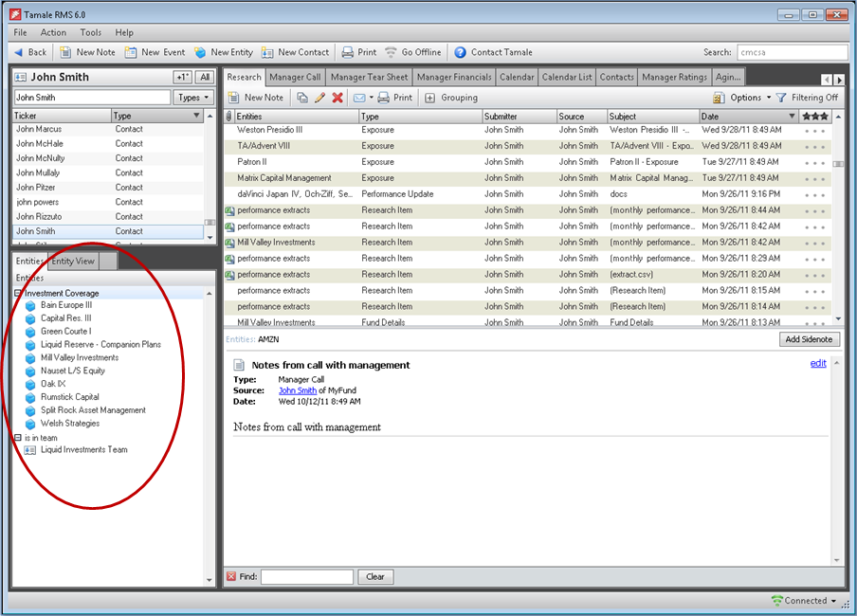This screenshot has height=616, width=857.
Task: Open the Help menu
Action: 124,33
